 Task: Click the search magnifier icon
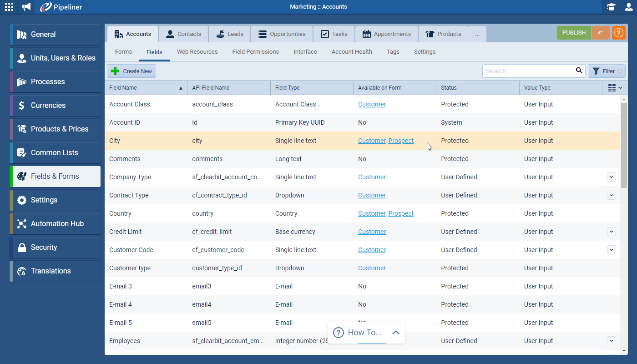coord(579,71)
